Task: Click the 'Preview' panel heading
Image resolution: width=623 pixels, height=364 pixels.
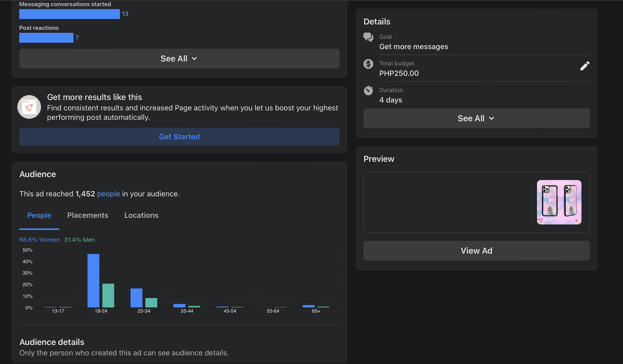Action: pyautogui.click(x=379, y=159)
